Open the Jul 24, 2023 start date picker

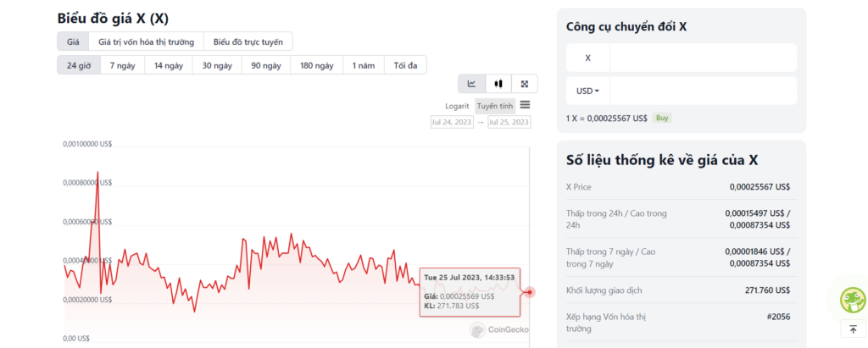point(451,122)
